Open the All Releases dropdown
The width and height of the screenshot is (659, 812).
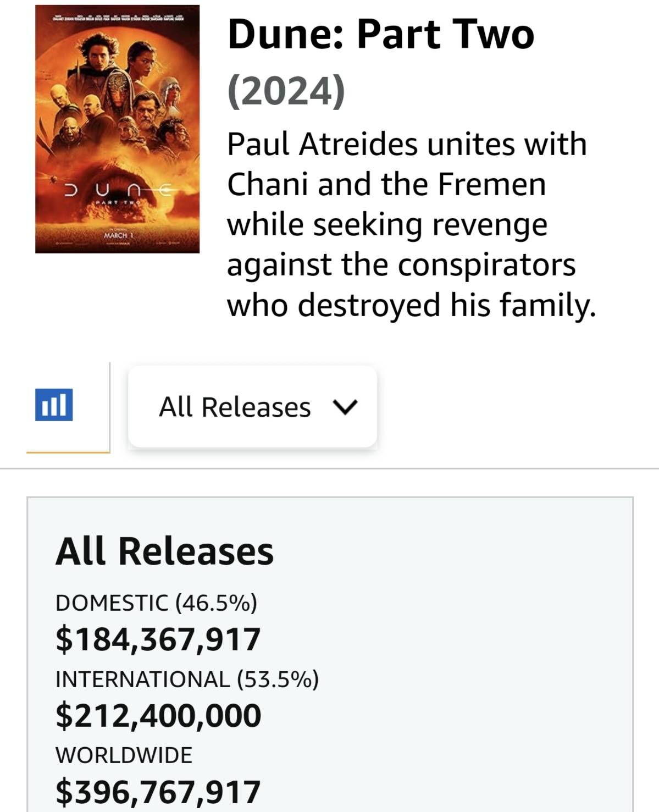252,407
